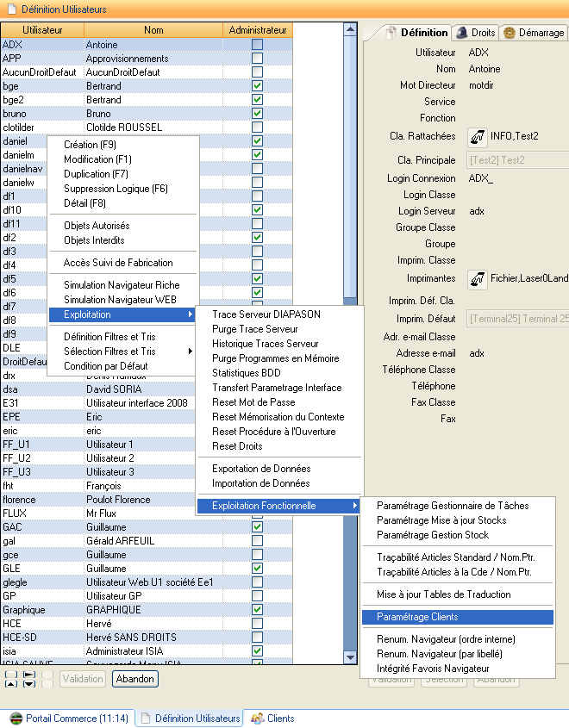
Task: Click scroll-up arrow of the user list
Action: pos(350,30)
